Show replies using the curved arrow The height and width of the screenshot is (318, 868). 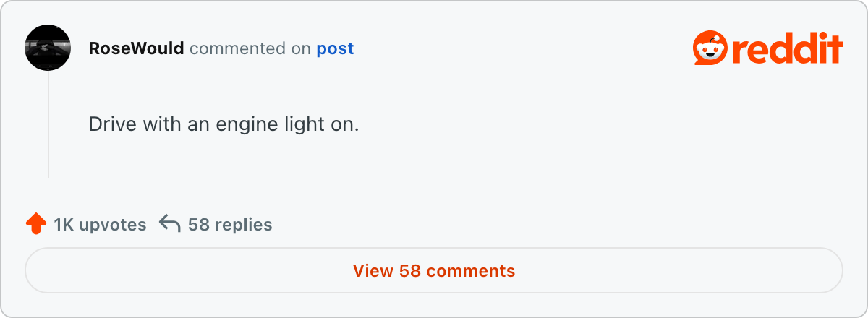(x=169, y=224)
